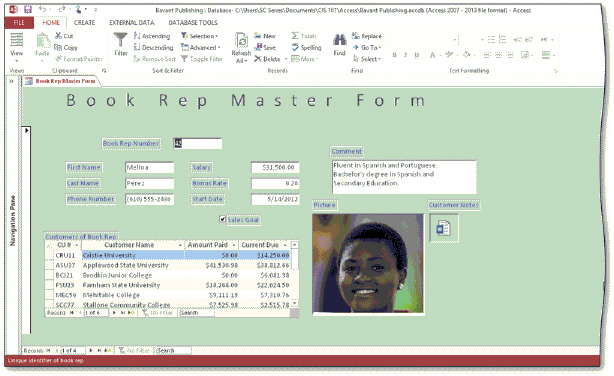Click the subform Search box
This screenshot has height=376, width=614.
tap(197, 313)
